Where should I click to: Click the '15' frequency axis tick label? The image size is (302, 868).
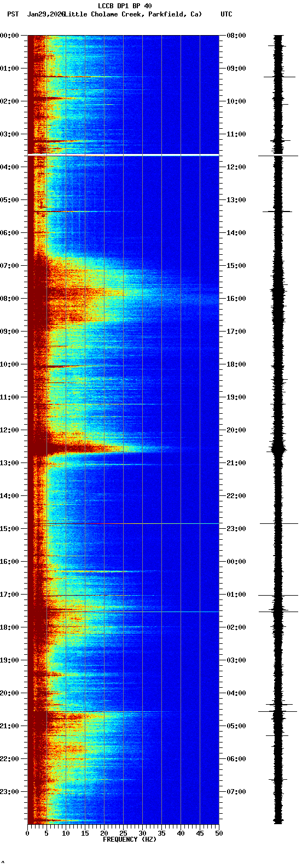point(85,833)
